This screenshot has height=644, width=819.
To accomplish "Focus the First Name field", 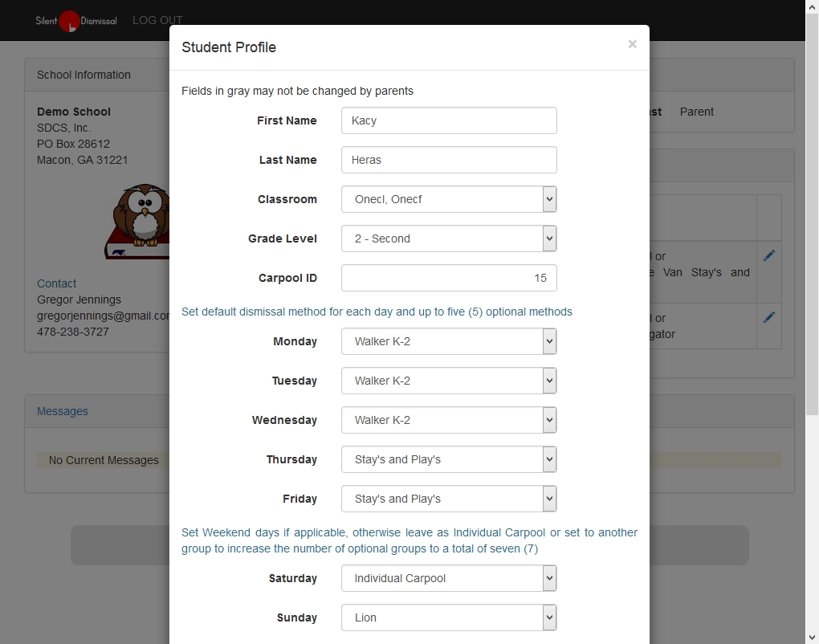I will point(449,120).
